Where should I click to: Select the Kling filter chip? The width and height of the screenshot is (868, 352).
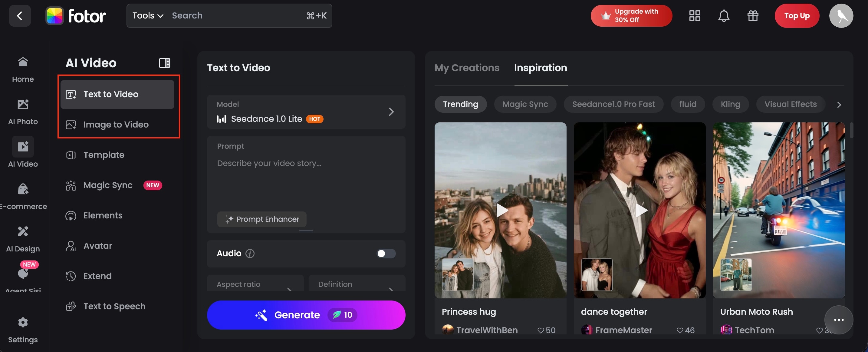(x=730, y=104)
